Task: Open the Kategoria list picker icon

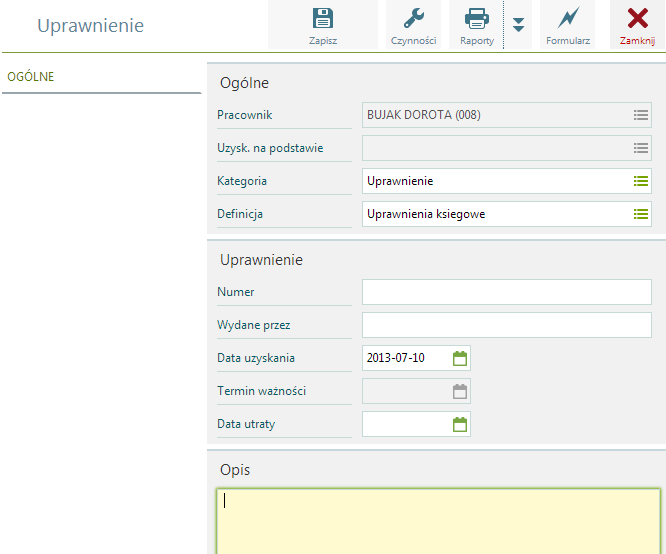Action: click(x=641, y=181)
